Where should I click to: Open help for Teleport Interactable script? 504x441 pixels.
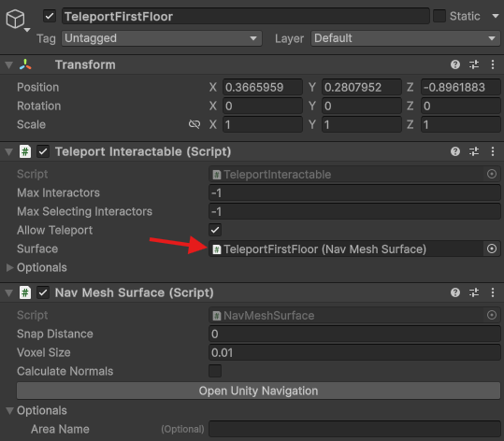click(x=454, y=151)
